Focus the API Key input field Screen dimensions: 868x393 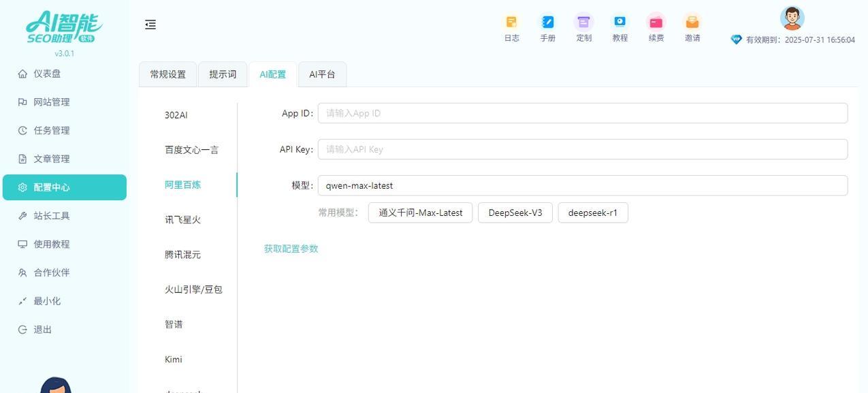pyautogui.click(x=583, y=149)
